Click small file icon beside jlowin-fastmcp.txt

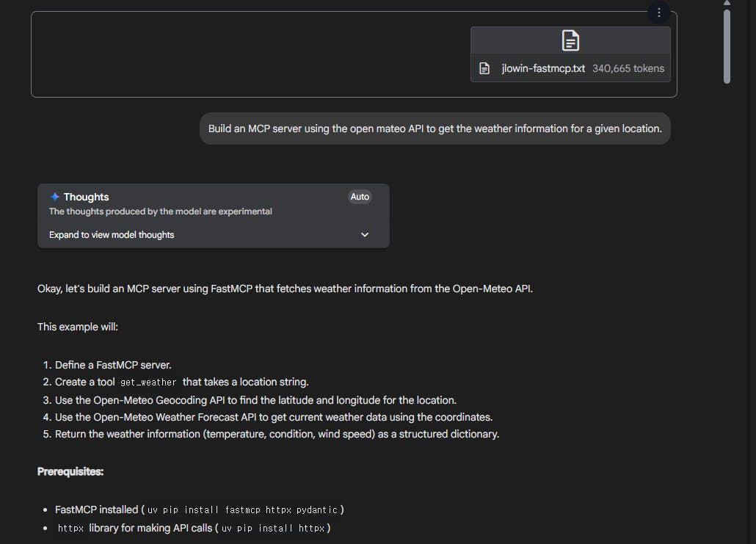point(484,68)
